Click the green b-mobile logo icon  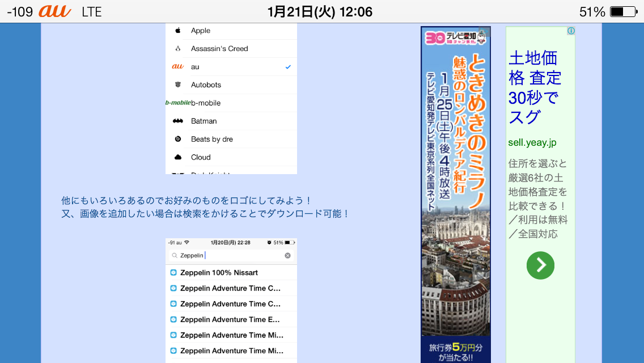(x=178, y=103)
